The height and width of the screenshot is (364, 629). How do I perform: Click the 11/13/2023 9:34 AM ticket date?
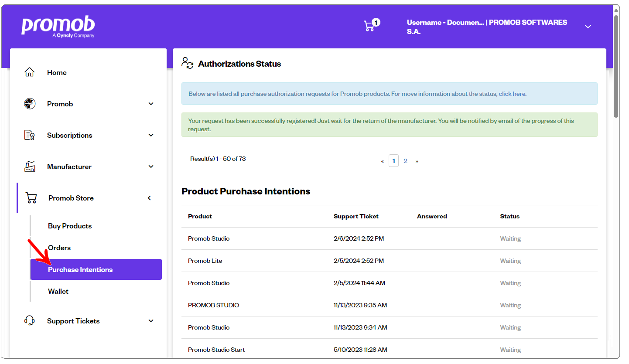click(360, 327)
